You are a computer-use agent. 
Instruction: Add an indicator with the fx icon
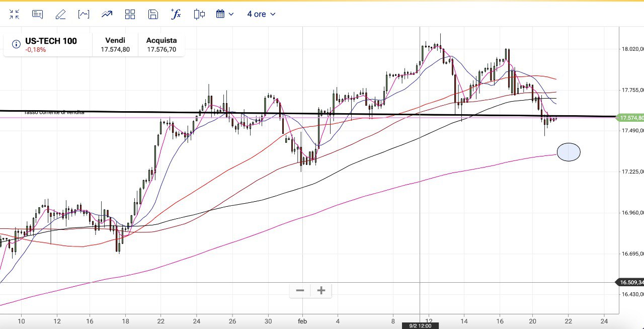[176, 14]
